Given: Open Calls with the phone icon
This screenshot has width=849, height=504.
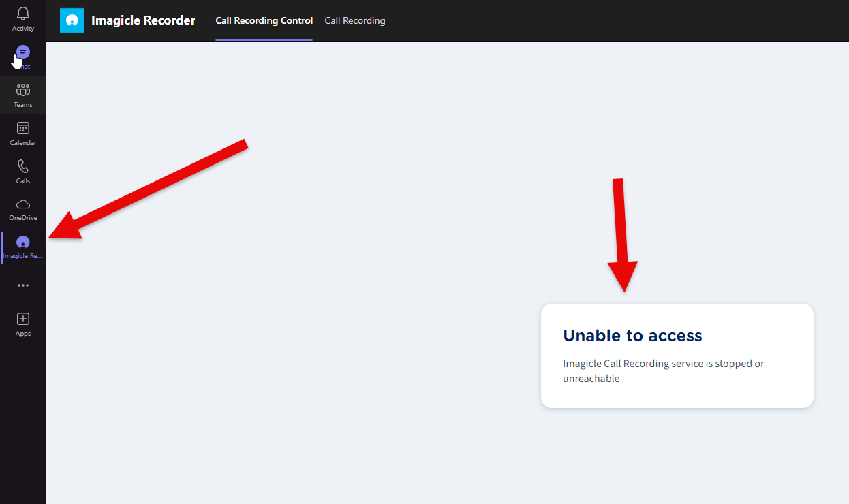Looking at the screenshot, I should pyautogui.click(x=23, y=166).
